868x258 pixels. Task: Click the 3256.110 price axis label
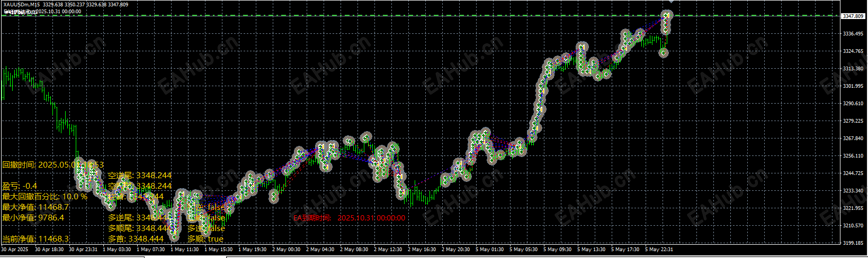(853, 156)
